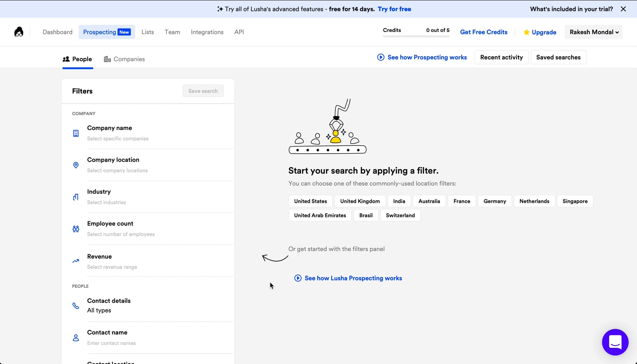Go to the Dashboard menu
The width and height of the screenshot is (637, 364).
coord(58,32)
